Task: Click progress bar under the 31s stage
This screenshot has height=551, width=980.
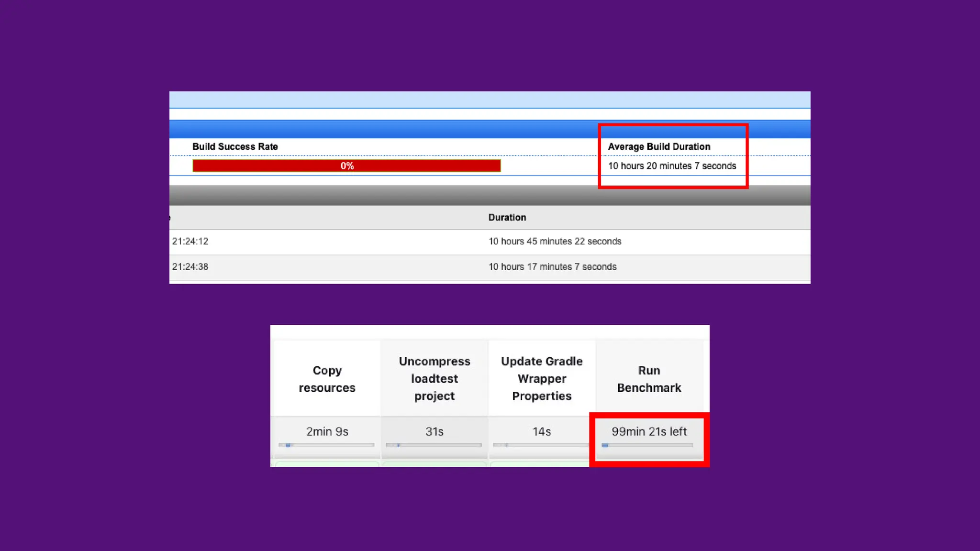Action: [x=434, y=445]
